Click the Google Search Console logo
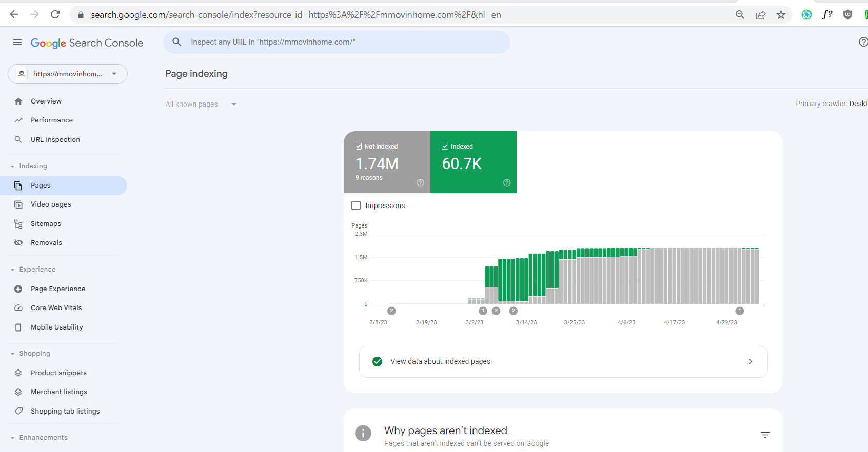The width and height of the screenshot is (868, 452). click(87, 43)
